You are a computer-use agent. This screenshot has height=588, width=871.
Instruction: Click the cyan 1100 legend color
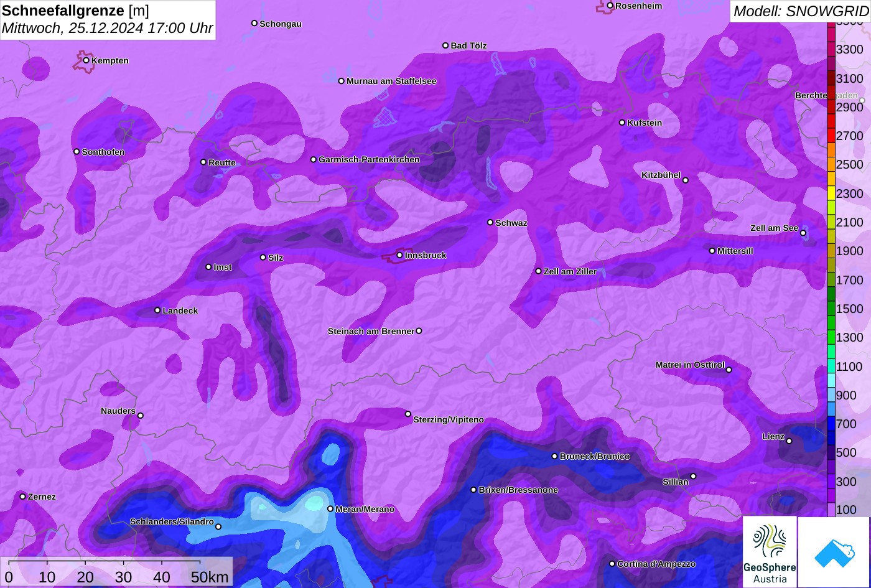(831, 366)
